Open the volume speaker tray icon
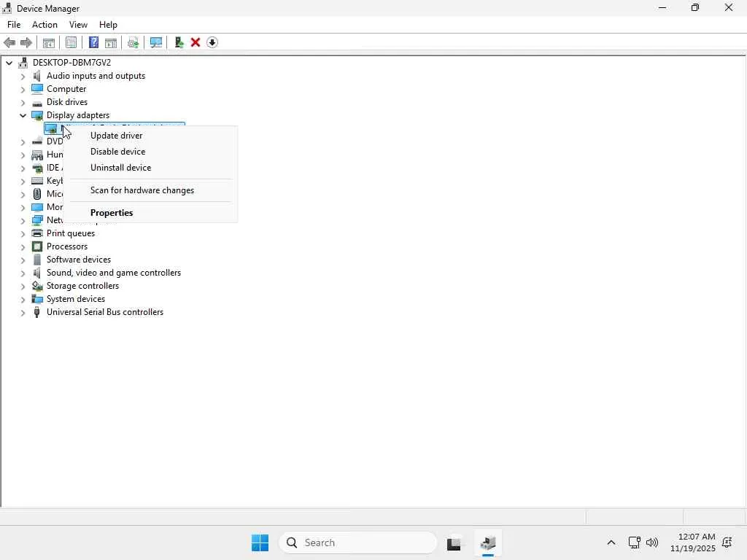This screenshot has height=560, width=747. click(652, 542)
